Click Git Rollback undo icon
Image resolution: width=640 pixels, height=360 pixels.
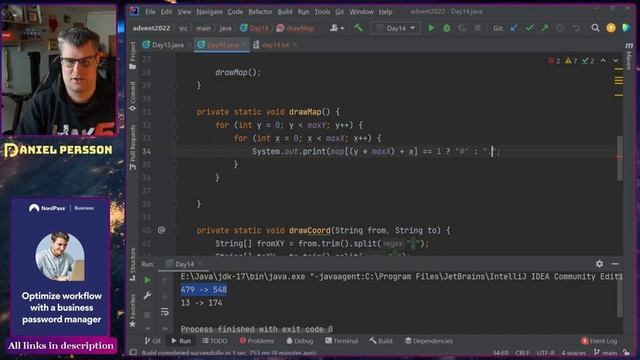click(576, 28)
